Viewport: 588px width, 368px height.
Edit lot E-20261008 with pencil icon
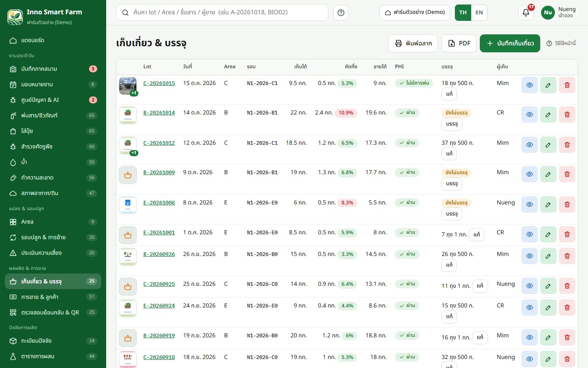pyautogui.click(x=548, y=204)
